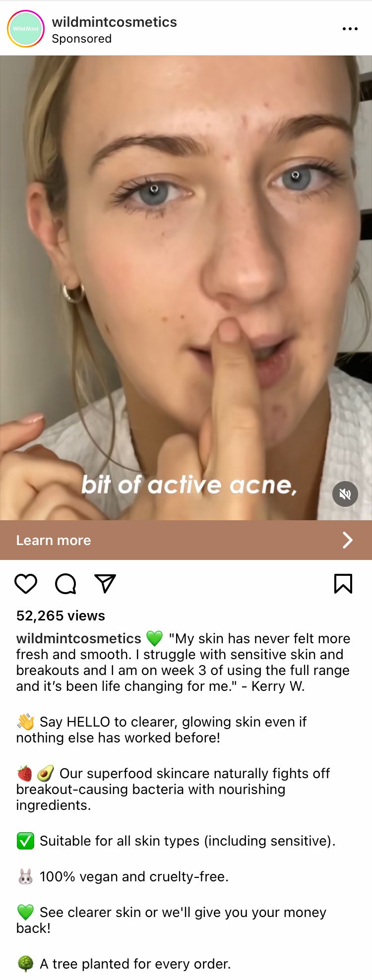The height and width of the screenshot is (980, 372).
Task: Open the wildmintcosmetics username in the caption
Action: pyautogui.click(x=79, y=638)
